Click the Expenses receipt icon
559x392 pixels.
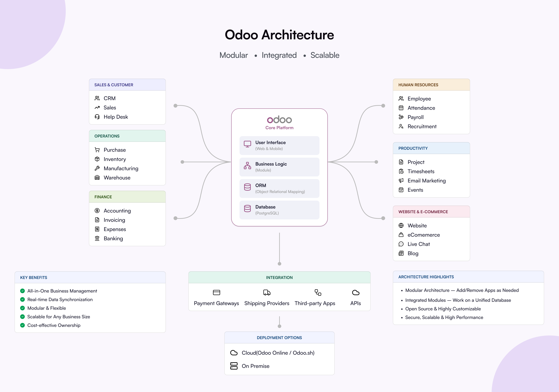tap(97, 229)
